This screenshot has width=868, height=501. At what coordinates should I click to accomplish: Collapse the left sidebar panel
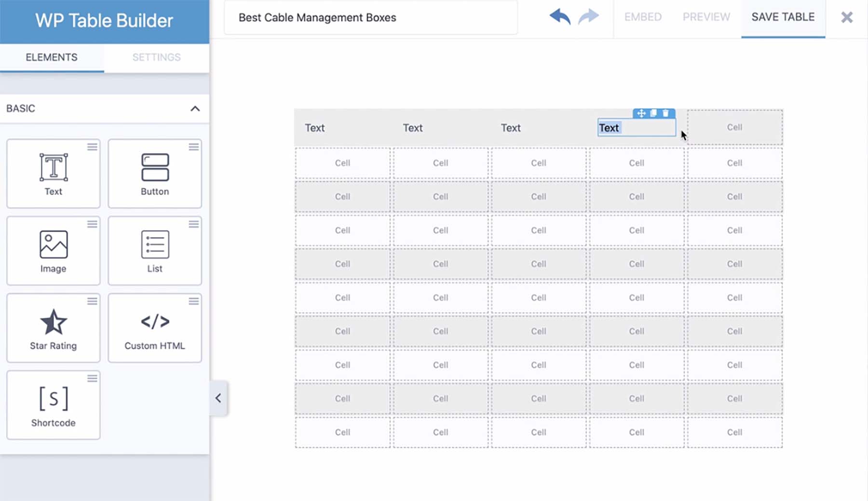tap(218, 398)
